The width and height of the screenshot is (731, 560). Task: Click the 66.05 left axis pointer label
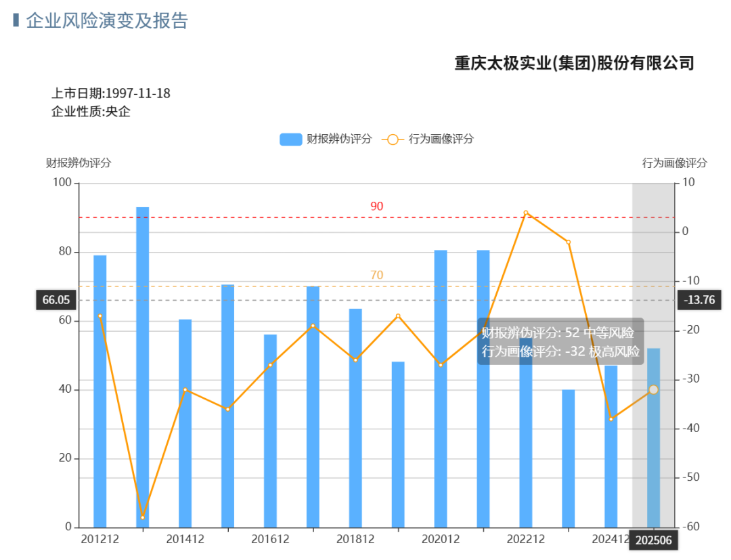[56, 300]
